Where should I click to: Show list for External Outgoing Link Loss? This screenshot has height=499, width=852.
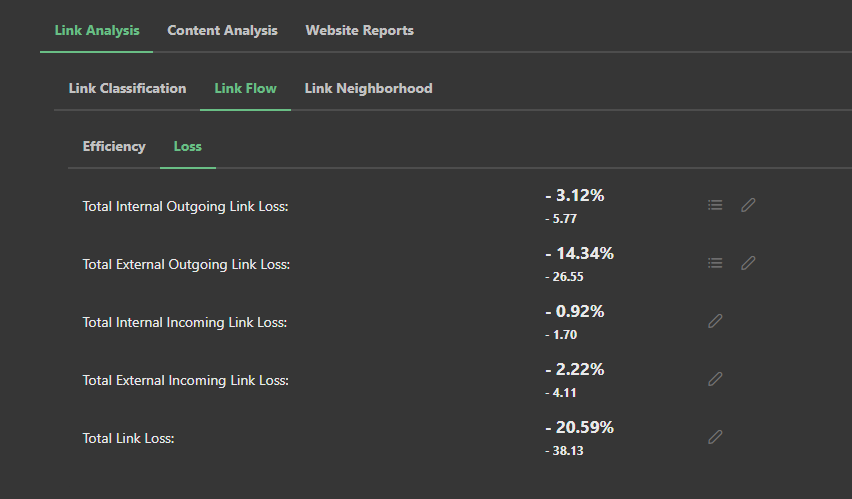[715, 263]
